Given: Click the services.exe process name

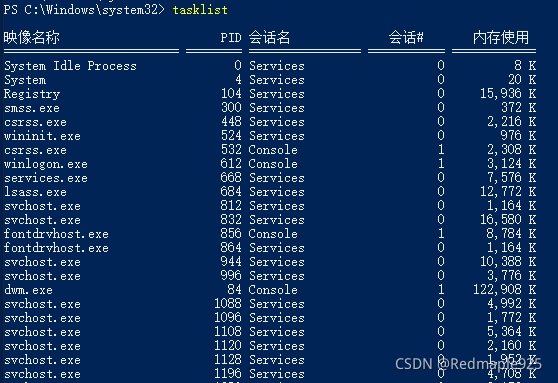Looking at the screenshot, I should coord(46,178).
